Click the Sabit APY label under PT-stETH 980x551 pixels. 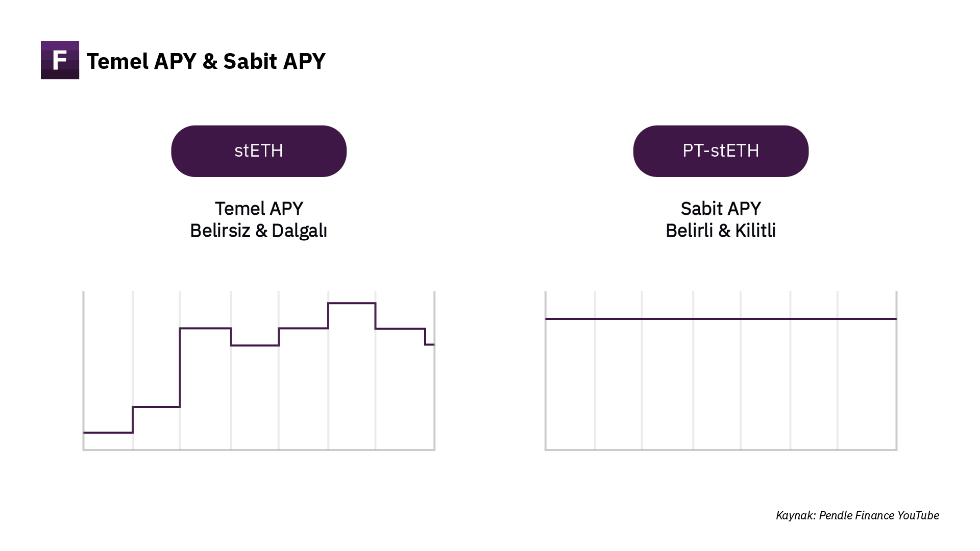721,208
